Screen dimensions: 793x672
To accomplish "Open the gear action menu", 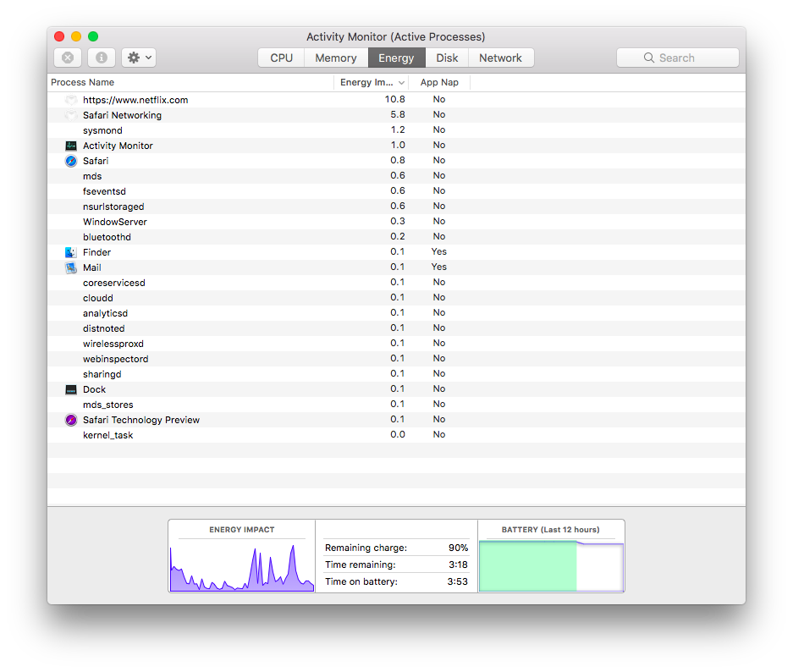I will point(139,58).
